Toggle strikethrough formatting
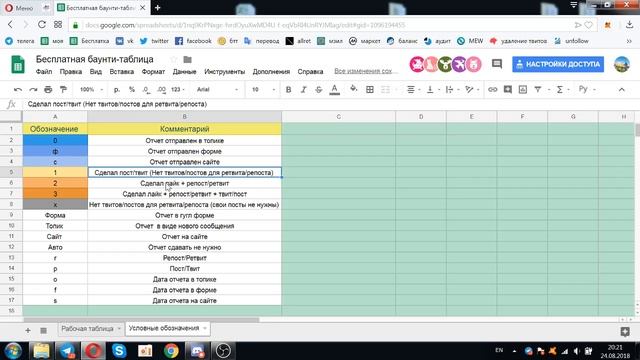The image size is (640, 360). coord(319,89)
